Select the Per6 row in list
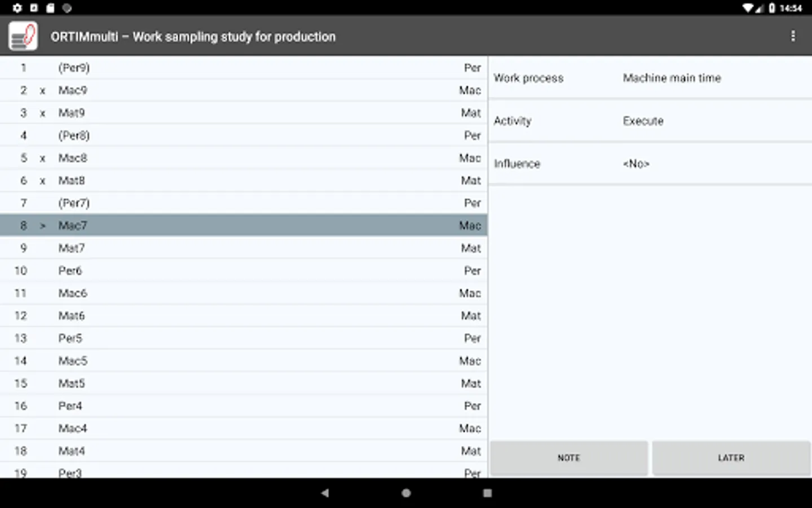The image size is (812, 508). tap(242, 270)
